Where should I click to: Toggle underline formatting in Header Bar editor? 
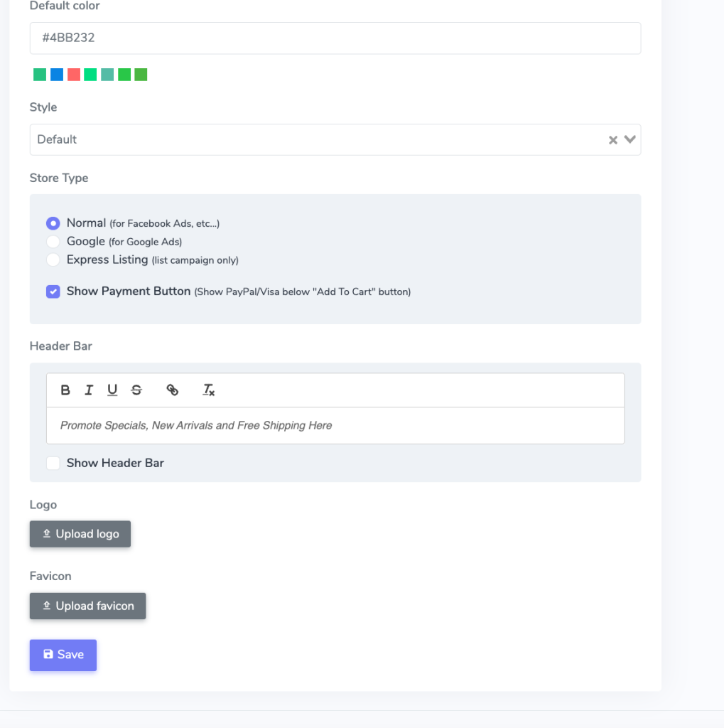pos(112,390)
